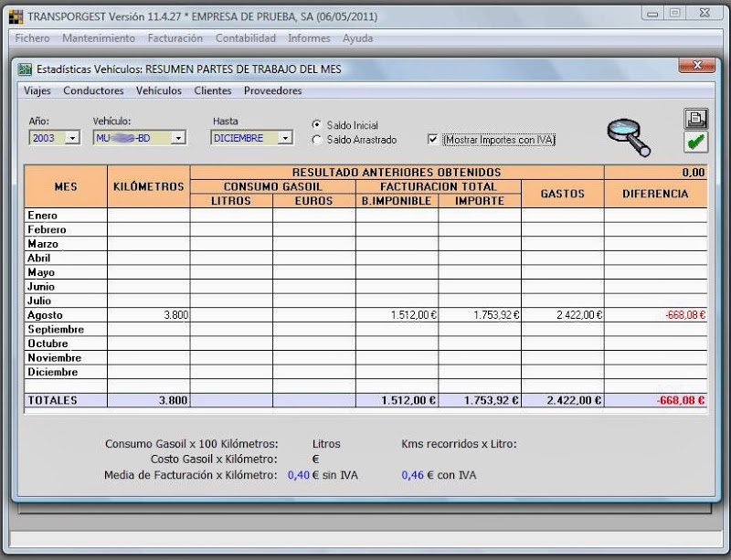Click Agosto Gastos cell 2.422,00 €

(563, 315)
